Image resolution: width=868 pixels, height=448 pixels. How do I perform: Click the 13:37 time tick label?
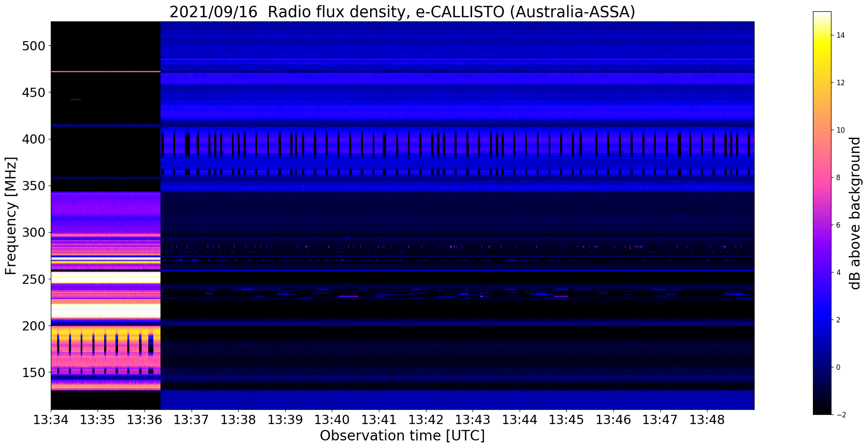(192, 420)
